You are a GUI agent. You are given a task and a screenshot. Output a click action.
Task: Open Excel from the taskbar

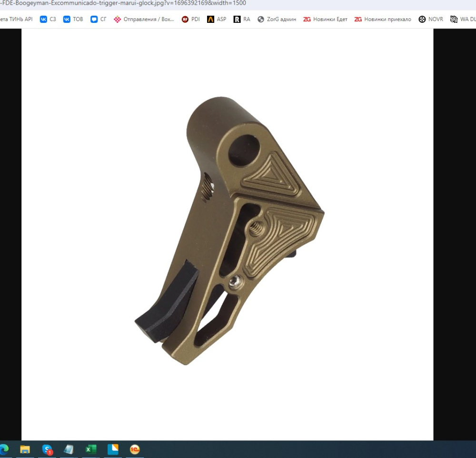point(91,449)
